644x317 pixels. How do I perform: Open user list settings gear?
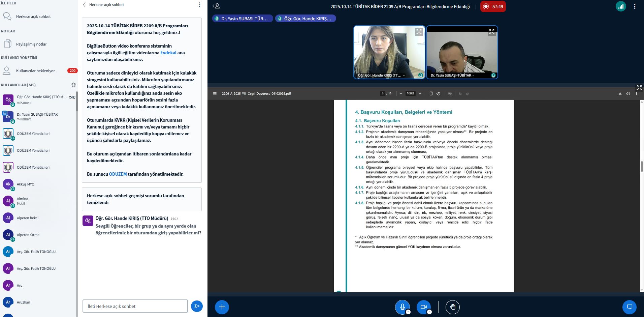[x=73, y=85]
